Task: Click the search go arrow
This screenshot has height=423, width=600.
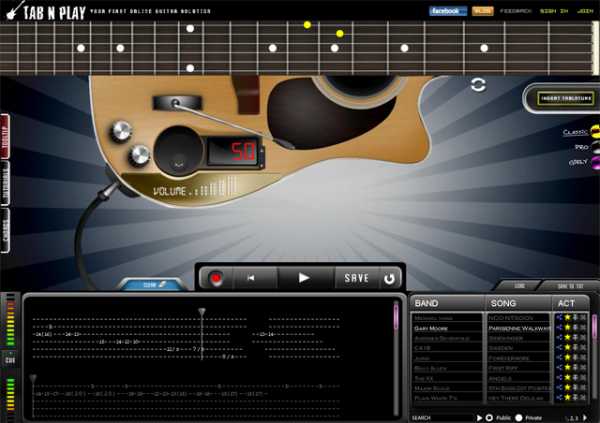Action: [x=479, y=418]
